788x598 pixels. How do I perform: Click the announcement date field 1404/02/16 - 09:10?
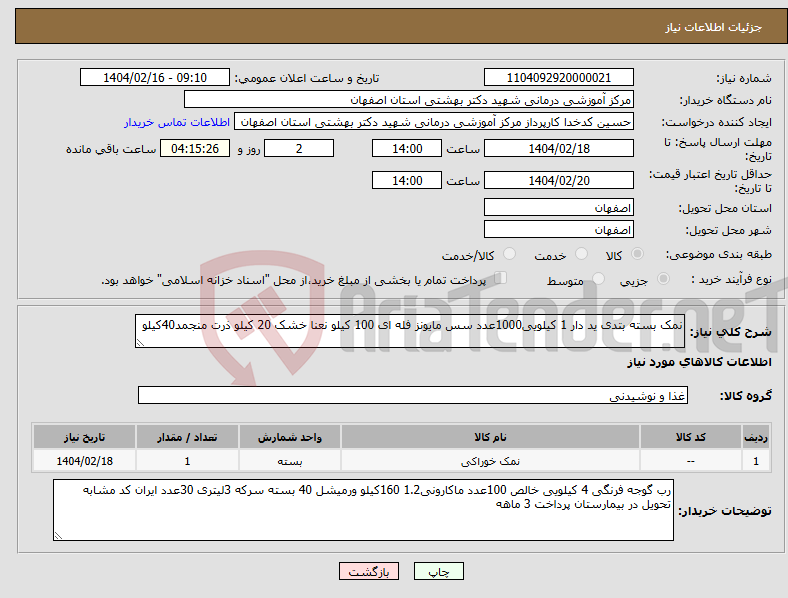click(155, 77)
